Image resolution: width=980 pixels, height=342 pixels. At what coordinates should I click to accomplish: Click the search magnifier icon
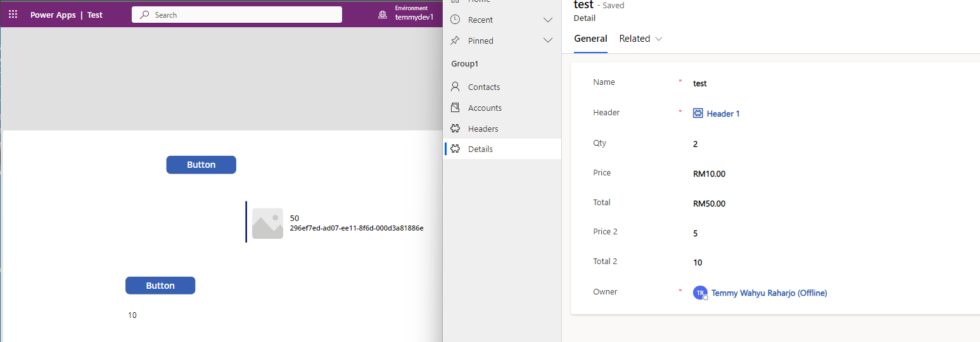(144, 15)
